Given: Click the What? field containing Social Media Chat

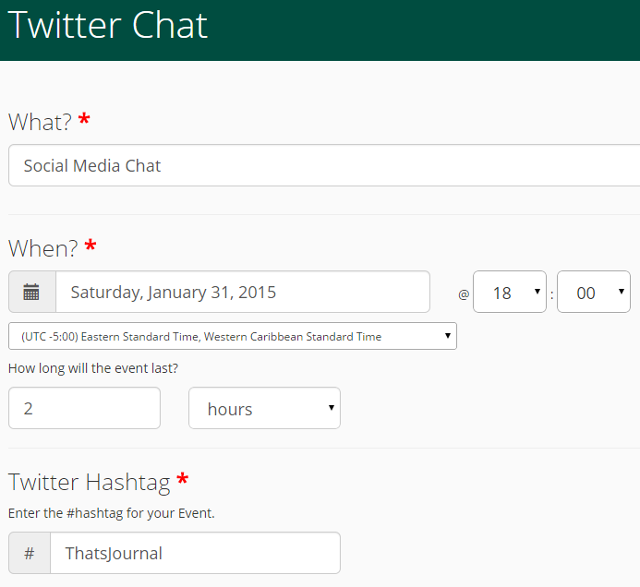Looking at the screenshot, I should point(324,165).
